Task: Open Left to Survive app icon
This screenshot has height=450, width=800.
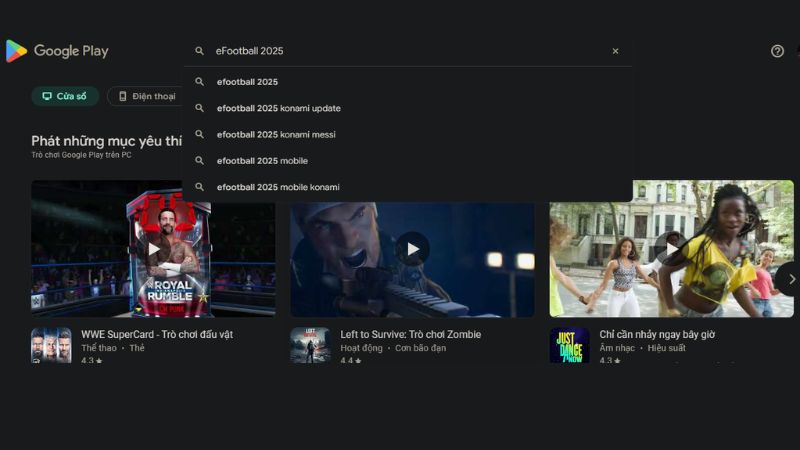Action: 310,345
